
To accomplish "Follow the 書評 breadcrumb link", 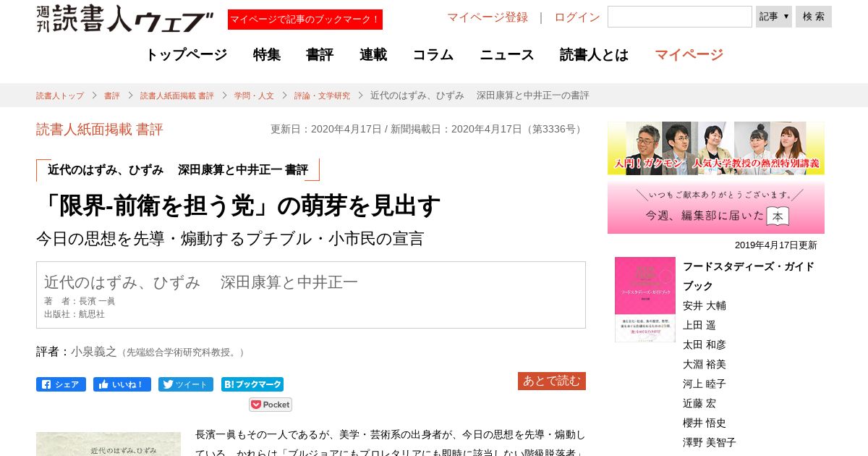I will click(x=112, y=96).
